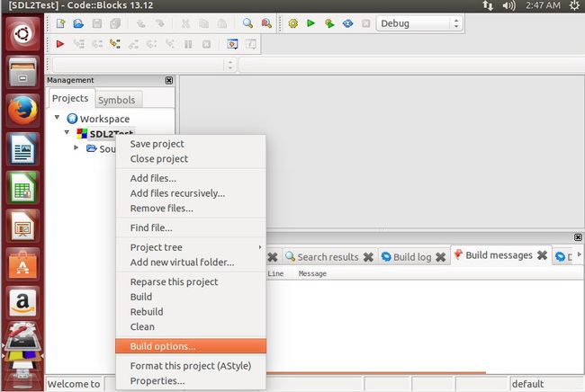The height and width of the screenshot is (392, 585).
Task: Collapse the Workspace tree node
Action: [57, 118]
